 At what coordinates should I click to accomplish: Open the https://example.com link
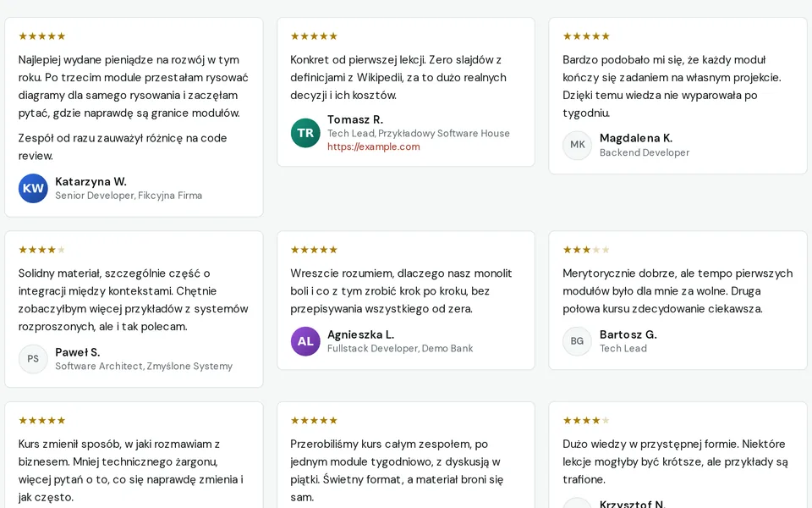(373, 146)
